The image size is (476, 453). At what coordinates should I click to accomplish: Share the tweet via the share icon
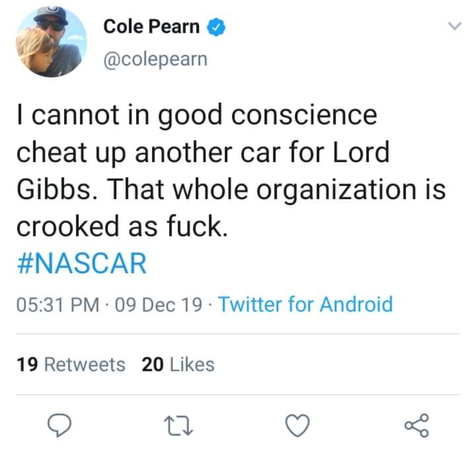pyautogui.click(x=416, y=425)
